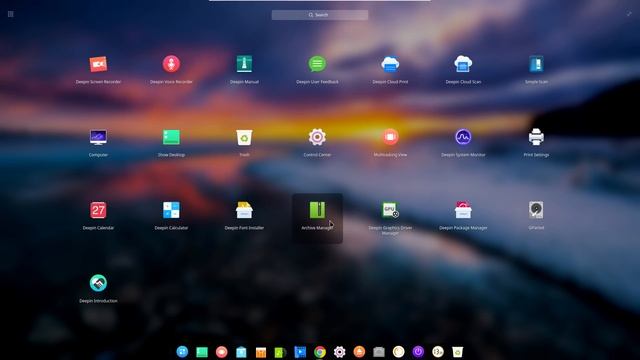The image size is (640, 360).
Task: Open the red Multitasking View dock icon
Action: [222, 351]
